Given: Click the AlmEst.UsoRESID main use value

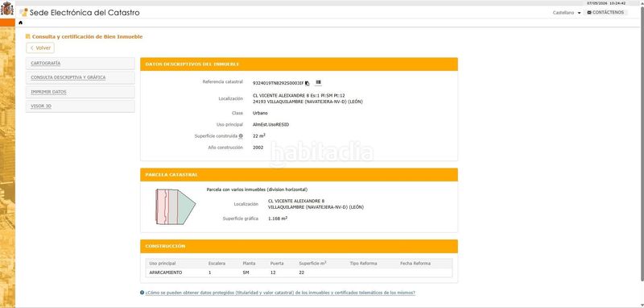Looking at the screenshot, I should 270,125.
